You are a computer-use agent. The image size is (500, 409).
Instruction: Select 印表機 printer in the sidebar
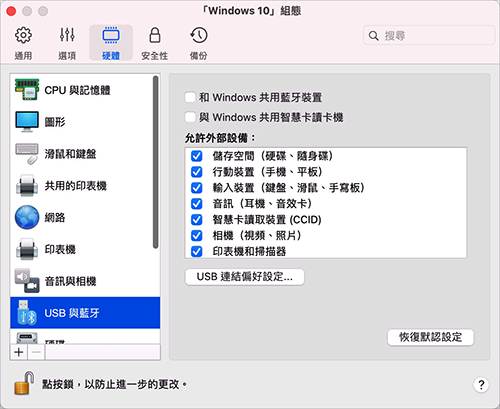[85, 249]
